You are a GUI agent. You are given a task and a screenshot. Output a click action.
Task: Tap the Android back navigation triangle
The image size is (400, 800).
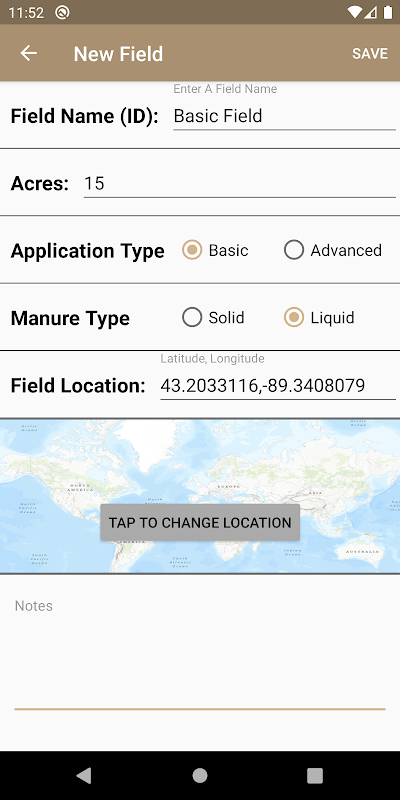click(x=84, y=776)
